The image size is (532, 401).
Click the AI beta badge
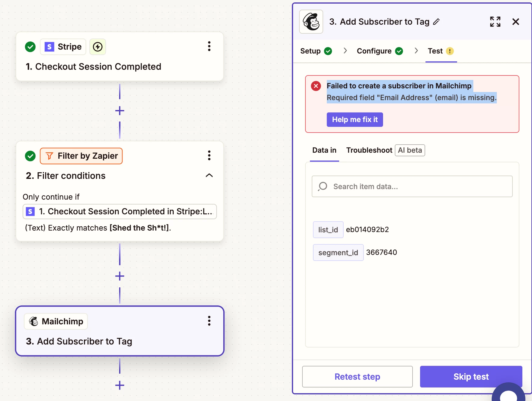tap(410, 150)
